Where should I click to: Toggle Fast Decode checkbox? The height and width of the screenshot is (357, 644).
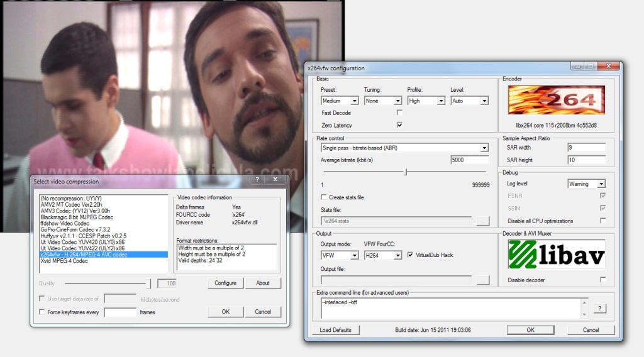click(399, 113)
